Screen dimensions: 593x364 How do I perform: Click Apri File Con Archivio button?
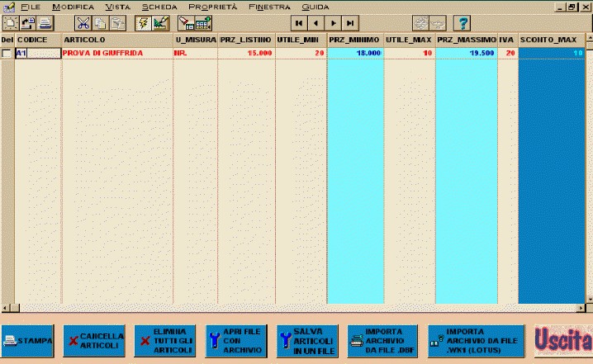[x=235, y=340]
